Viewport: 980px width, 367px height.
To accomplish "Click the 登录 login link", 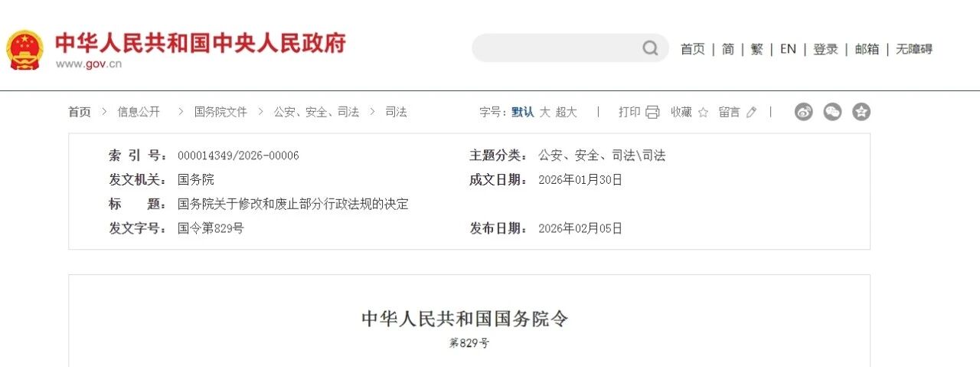I will pos(825,49).
